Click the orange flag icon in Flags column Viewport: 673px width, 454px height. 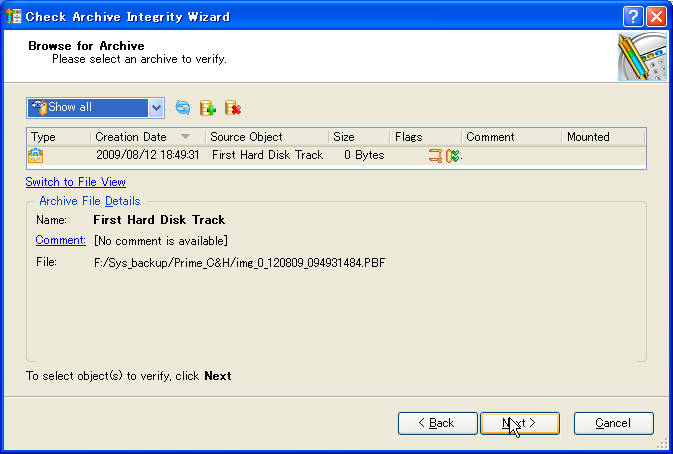coord(435,155)
